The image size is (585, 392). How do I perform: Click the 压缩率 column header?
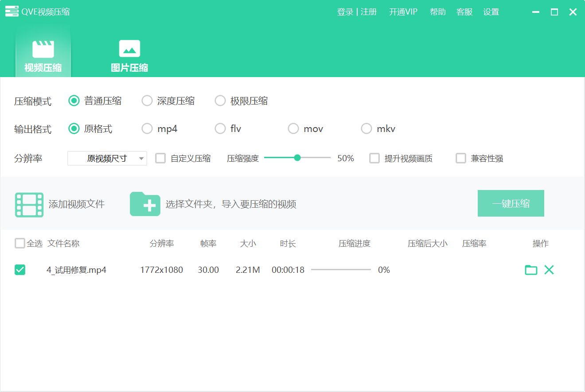474,244
